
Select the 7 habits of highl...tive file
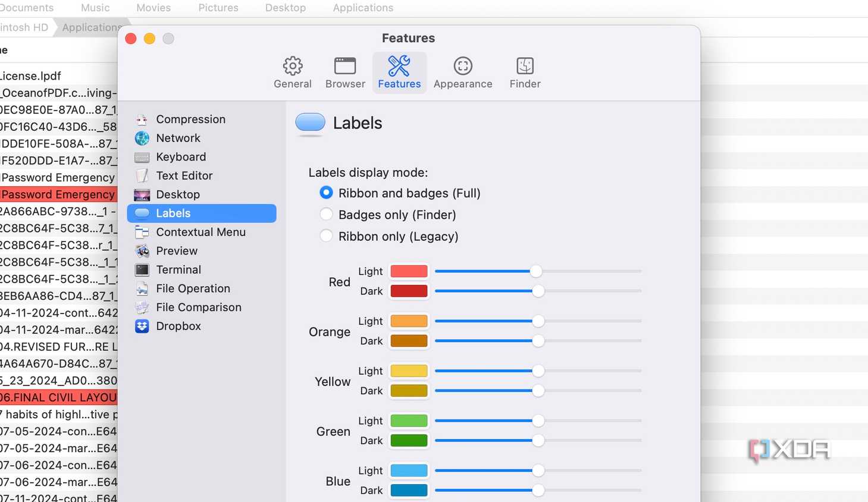(x=59, y=415)
